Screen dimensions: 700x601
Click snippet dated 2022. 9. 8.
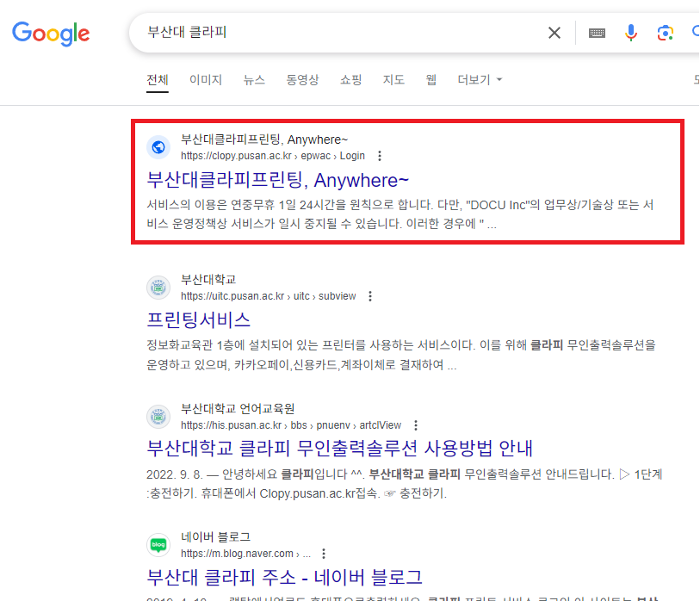404,484
